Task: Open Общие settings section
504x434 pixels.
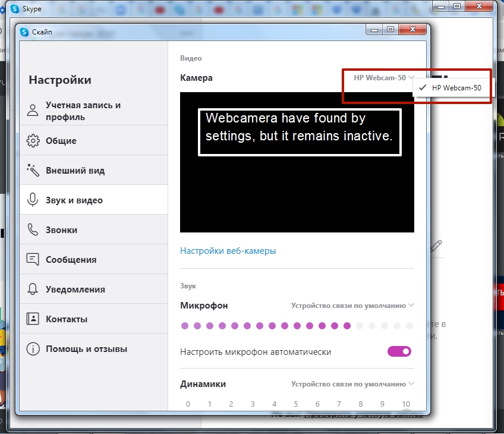Action: pyautogui.click(x=93, y=140)
